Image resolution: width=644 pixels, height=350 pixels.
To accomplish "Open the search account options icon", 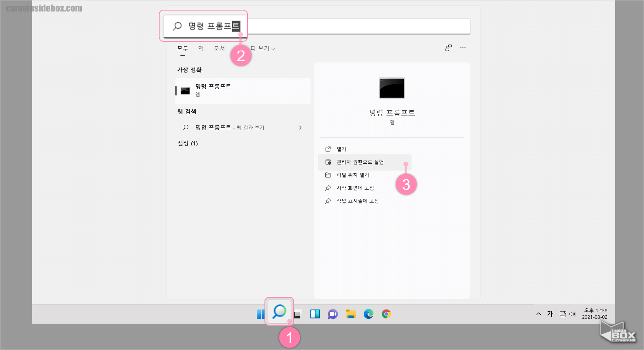I will click(448, 48).
